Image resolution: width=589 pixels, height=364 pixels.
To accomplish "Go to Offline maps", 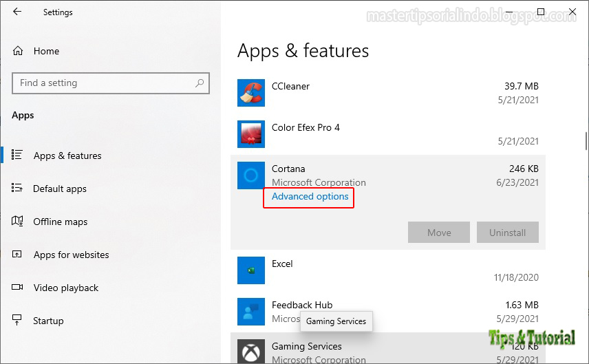I will (x=60, y=222).
